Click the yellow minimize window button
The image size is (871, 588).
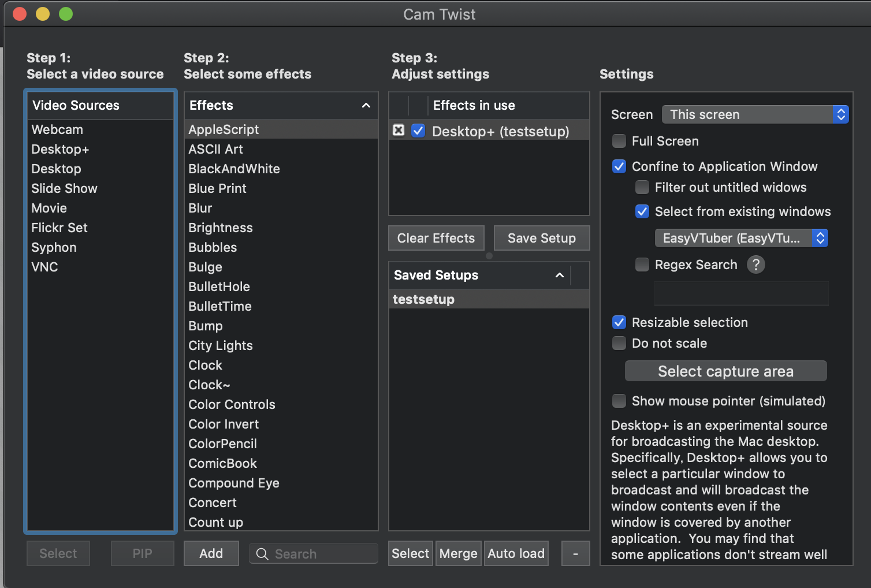[43, 14]
